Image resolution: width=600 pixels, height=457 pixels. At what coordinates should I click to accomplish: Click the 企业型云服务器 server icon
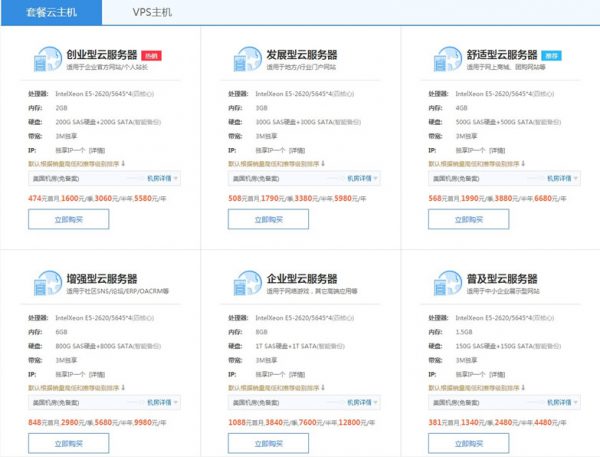coord(245,285)
